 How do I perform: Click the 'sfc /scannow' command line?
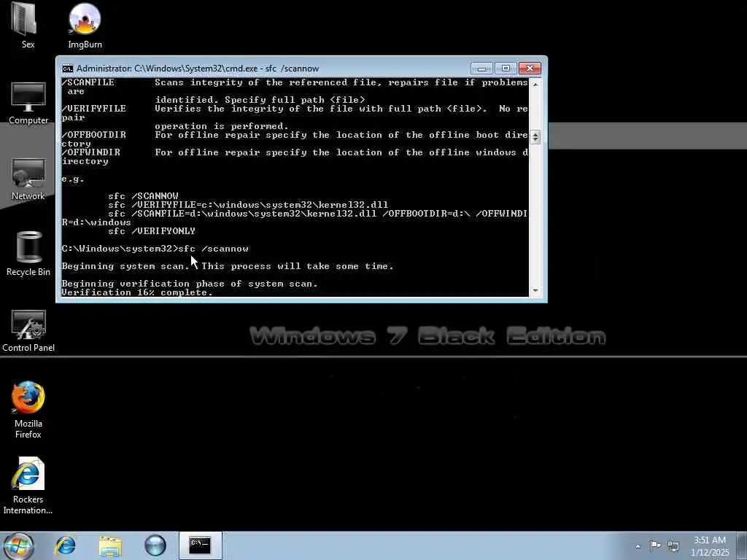155,249
